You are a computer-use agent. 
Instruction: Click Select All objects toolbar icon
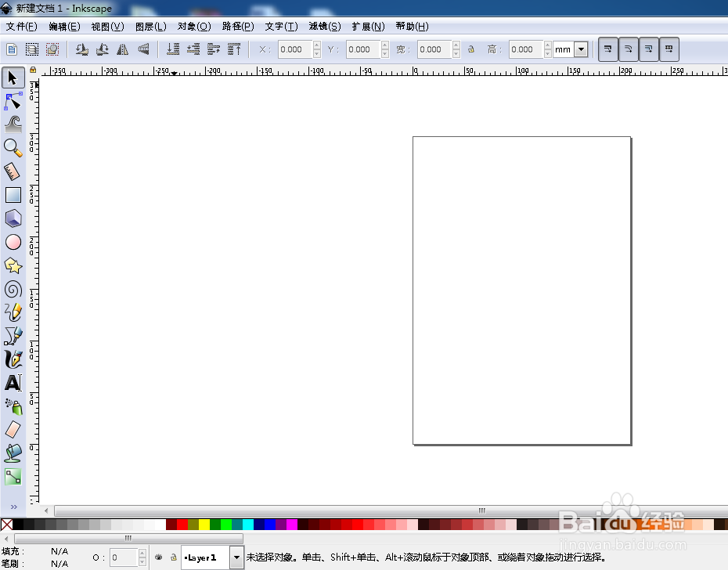[x=12, y=49]
